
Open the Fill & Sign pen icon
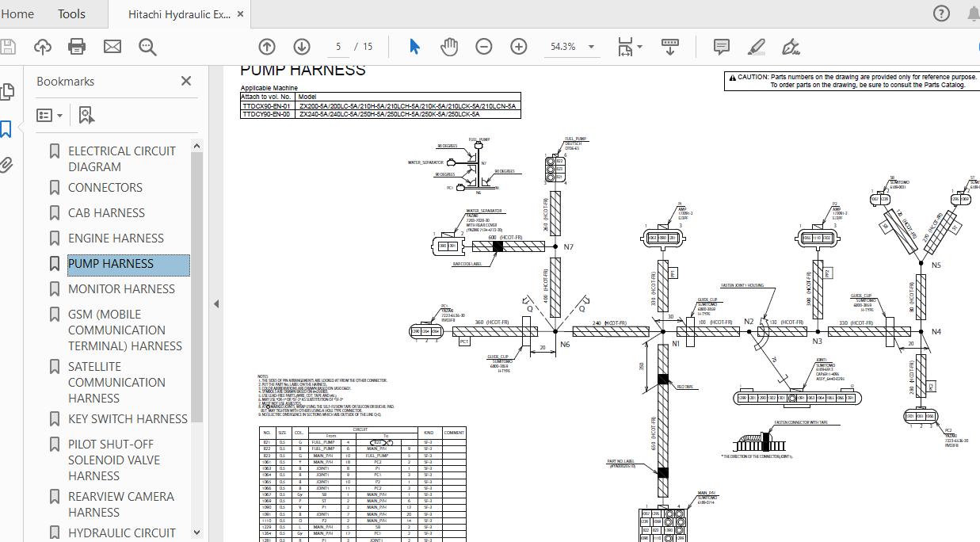(790, 47)
